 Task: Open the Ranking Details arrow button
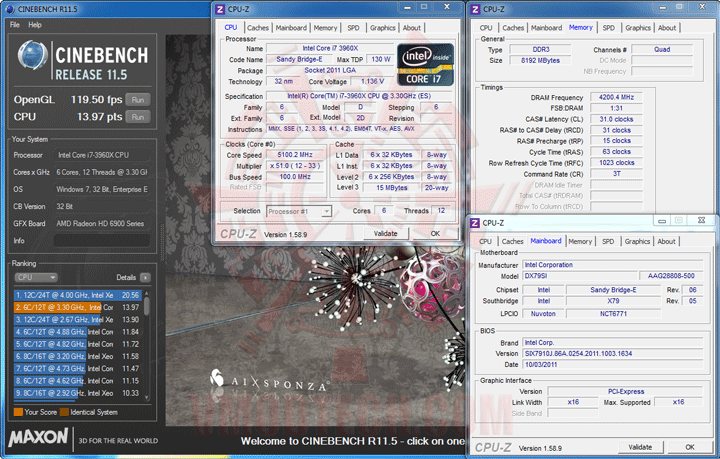point(145,277)
